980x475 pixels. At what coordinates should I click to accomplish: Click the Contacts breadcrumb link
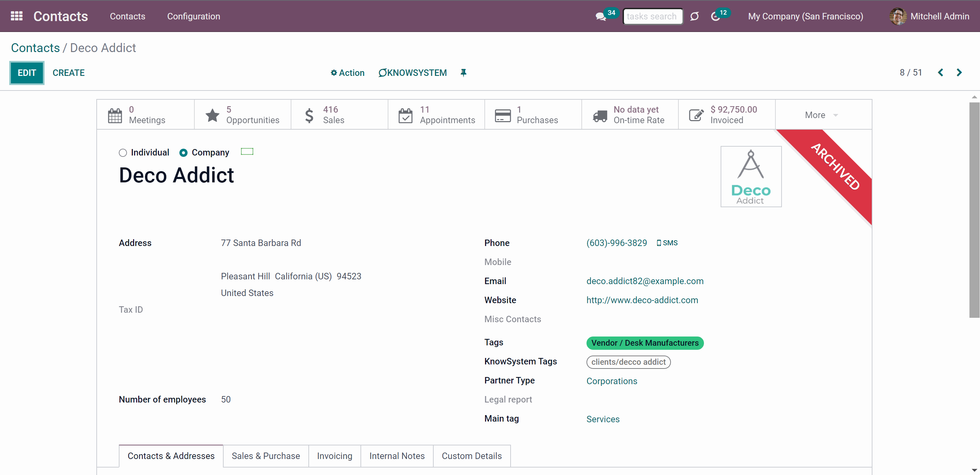(35, 48)
